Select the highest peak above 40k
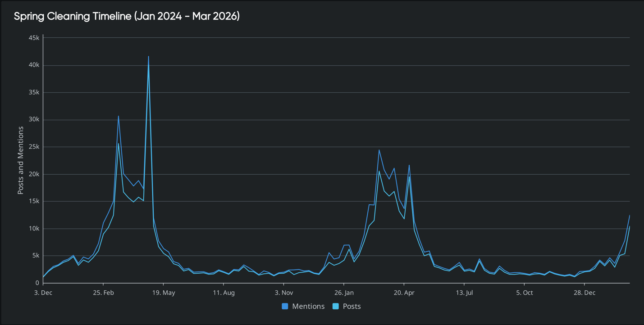Viewport: 644px width, 325px height. (148, 56)
